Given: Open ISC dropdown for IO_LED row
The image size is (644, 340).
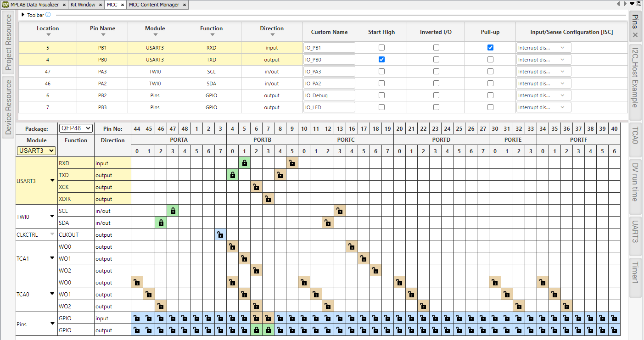Looking at the screenshot, I should tap(543, 107).
